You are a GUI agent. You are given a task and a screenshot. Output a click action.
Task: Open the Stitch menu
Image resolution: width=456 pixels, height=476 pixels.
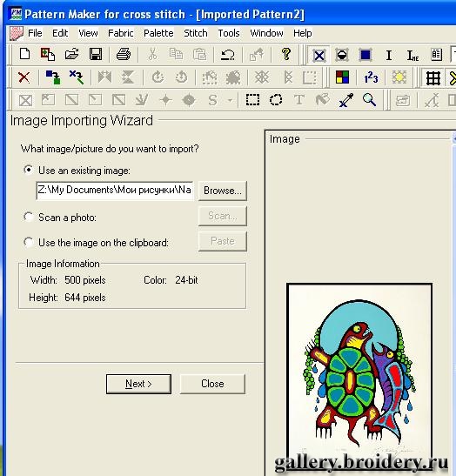pyautogui.click(x=196, y=33)
